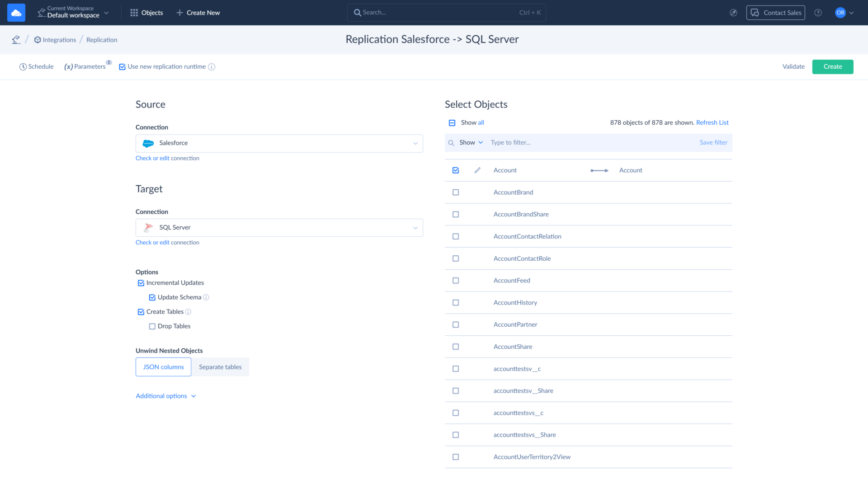
Task: Open help via the question mark icon
Action: [x=818, y=13]
